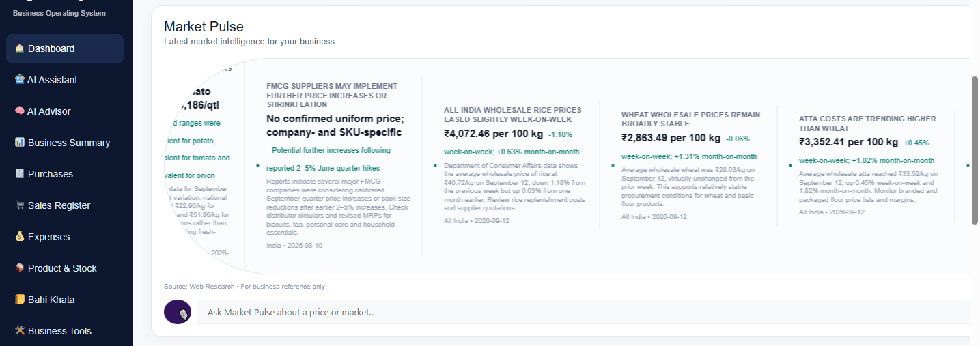Click the Expenses money bag icon
The image size is (980, 346).
[20, 237]
